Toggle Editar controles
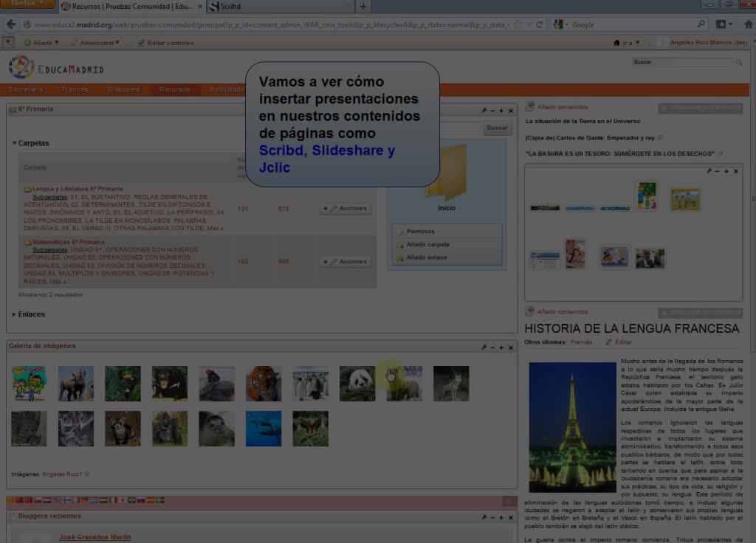 (x=165, y=43)
